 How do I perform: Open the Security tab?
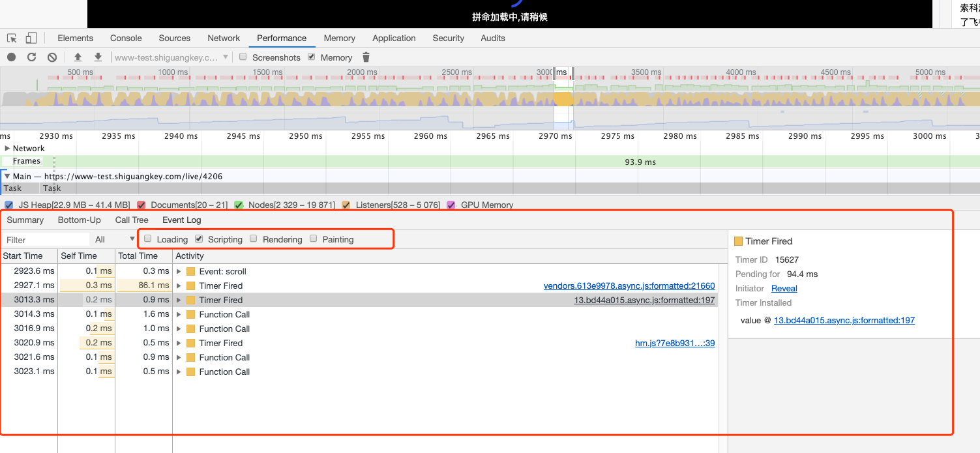(x=449, y=38)
